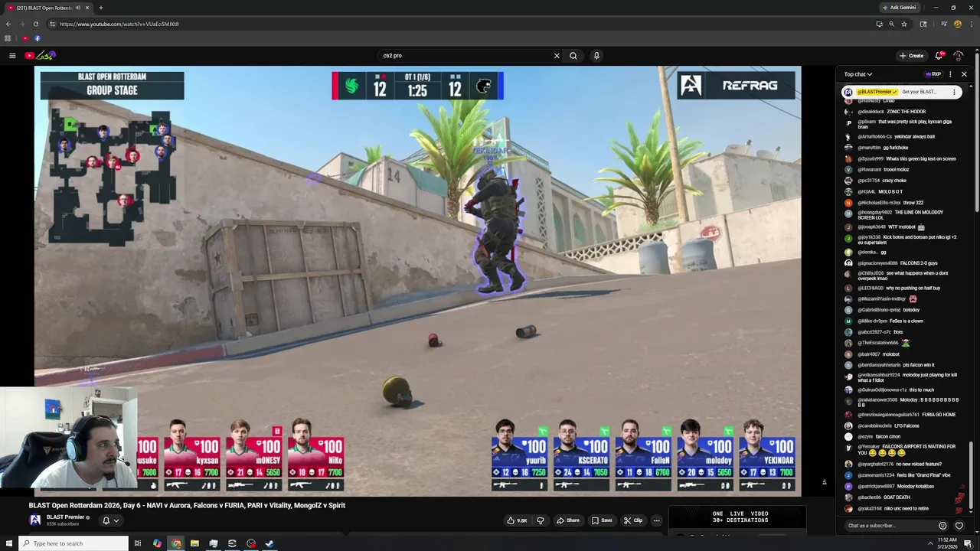Viewport: 980px width, 551px height.
Task: Open YouTube notifications bell
Action: (939, 55)
